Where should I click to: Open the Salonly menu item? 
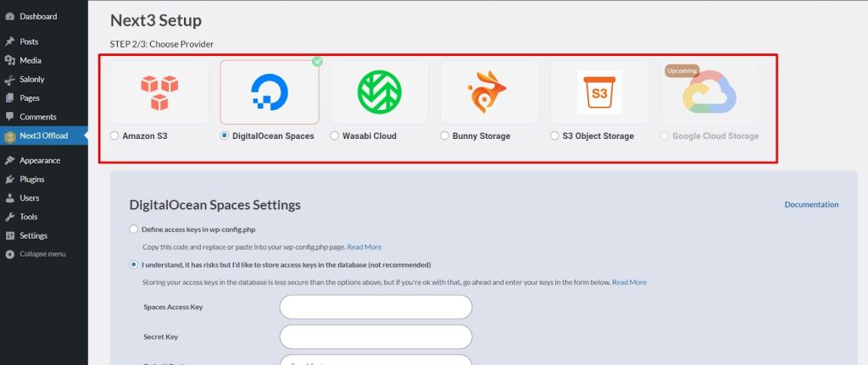pyautogui.click(x=44, y=79)
